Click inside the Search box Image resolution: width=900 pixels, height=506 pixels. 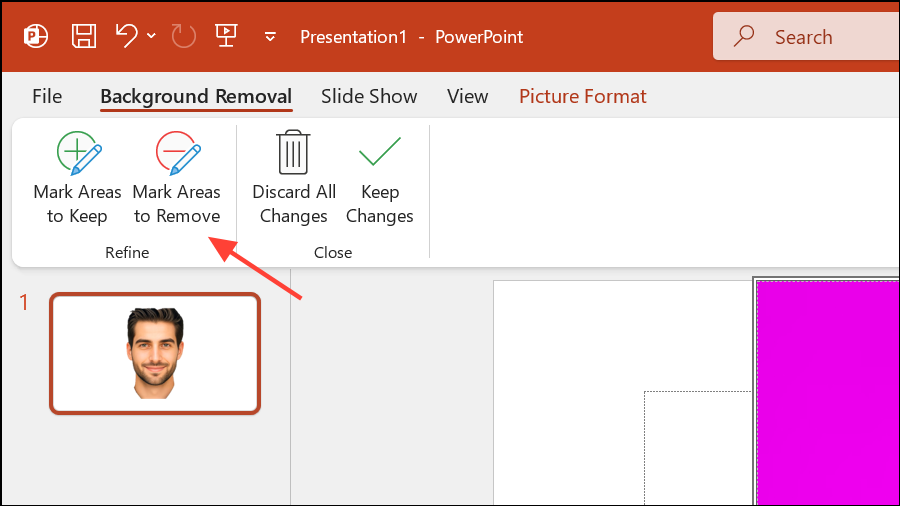coord(810,37)
